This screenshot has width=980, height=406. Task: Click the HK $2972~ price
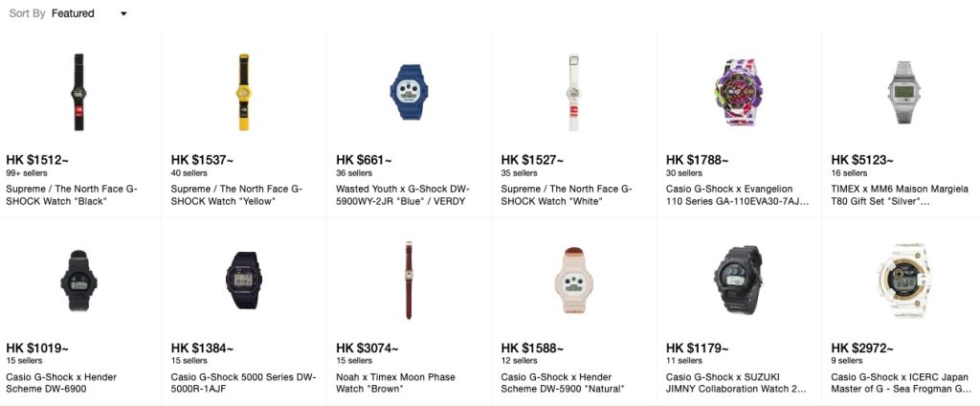click(862, 349)
